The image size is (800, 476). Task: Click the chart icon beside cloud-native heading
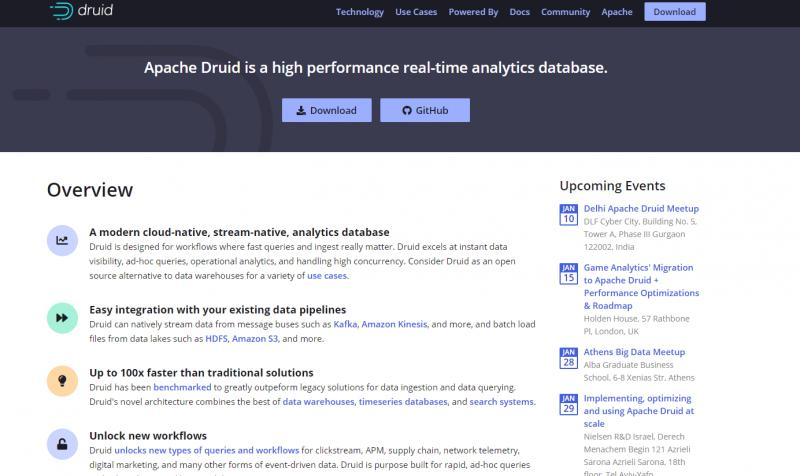pyautogui.click(x=62, y=240)
